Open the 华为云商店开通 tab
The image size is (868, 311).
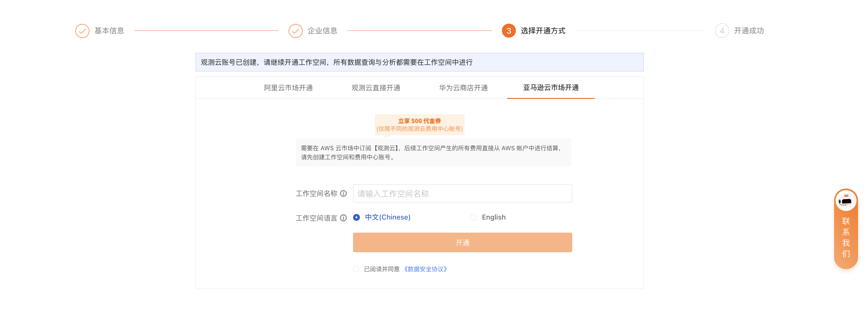pos(463,88)
